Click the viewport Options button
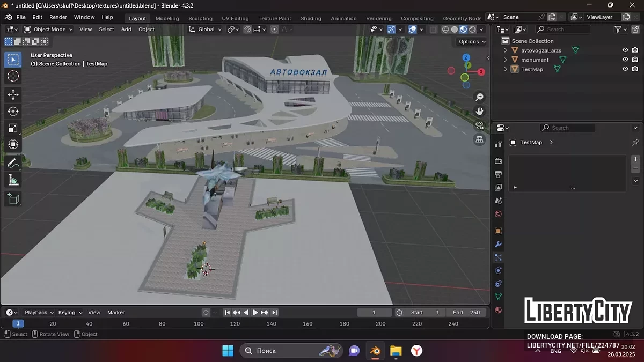The image size is (644, 362). tap(472, 41)
